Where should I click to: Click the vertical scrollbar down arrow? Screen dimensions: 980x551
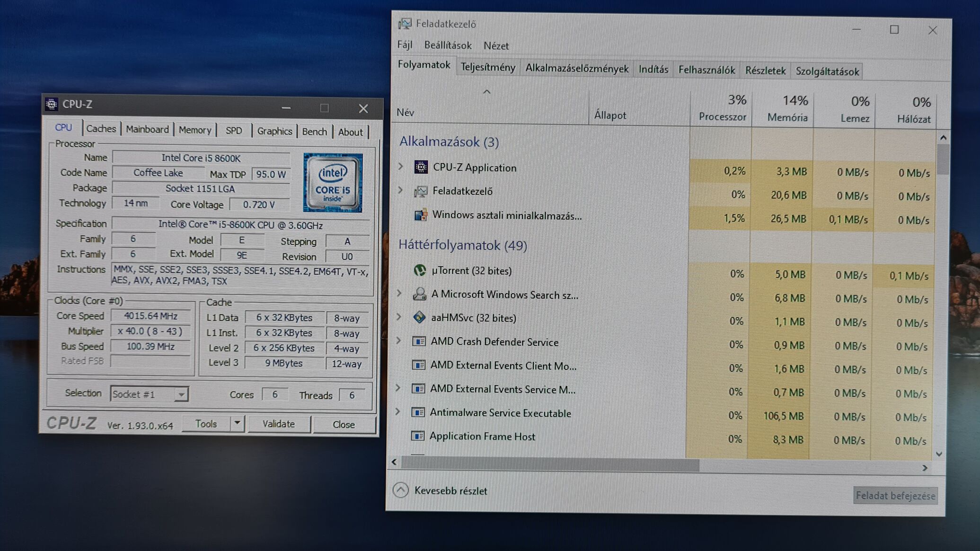[x=939, y=454]
